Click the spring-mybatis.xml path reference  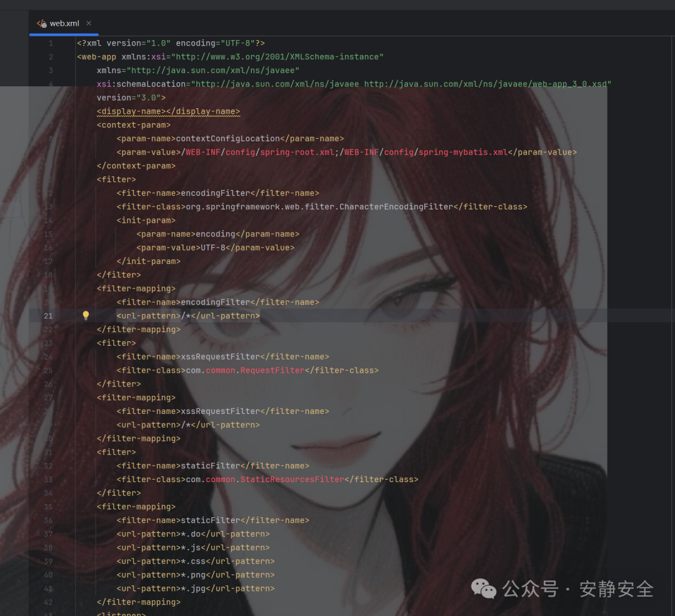tap(462, 152)
